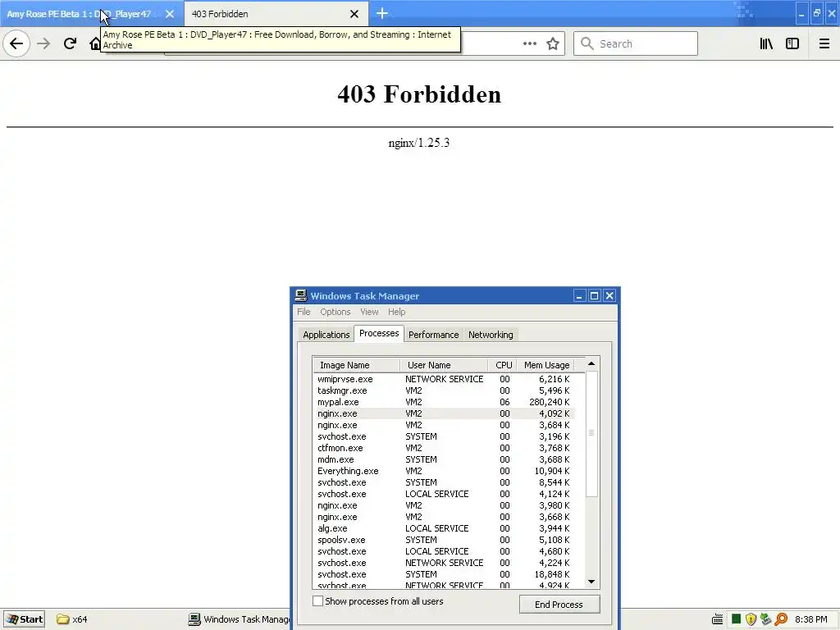The image size is (840, 630).
Task: Click the green square tray icon
Action: [736, 619]
